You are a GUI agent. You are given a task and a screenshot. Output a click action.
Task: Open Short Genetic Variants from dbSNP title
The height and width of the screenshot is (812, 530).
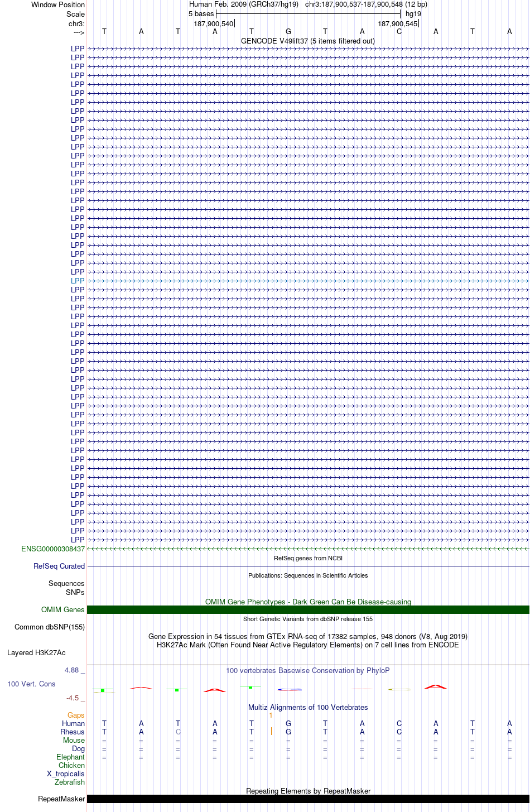[x=308, y=619]
